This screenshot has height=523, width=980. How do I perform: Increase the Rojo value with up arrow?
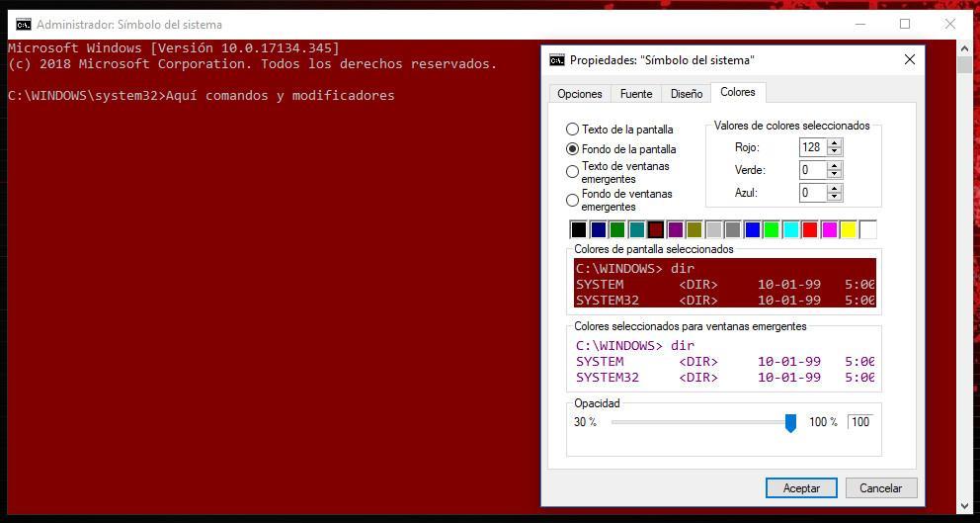point(835,143)
